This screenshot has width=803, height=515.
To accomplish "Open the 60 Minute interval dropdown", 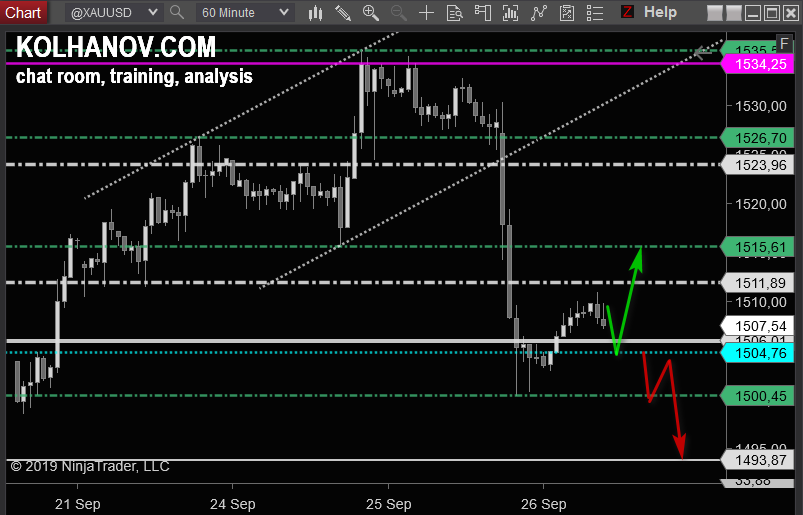I will point(245,12).
